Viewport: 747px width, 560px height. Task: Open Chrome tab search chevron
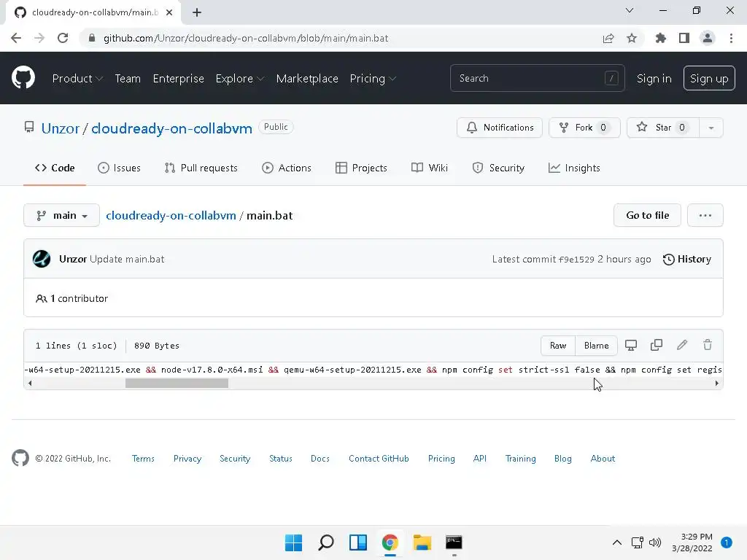pos(630,10)
